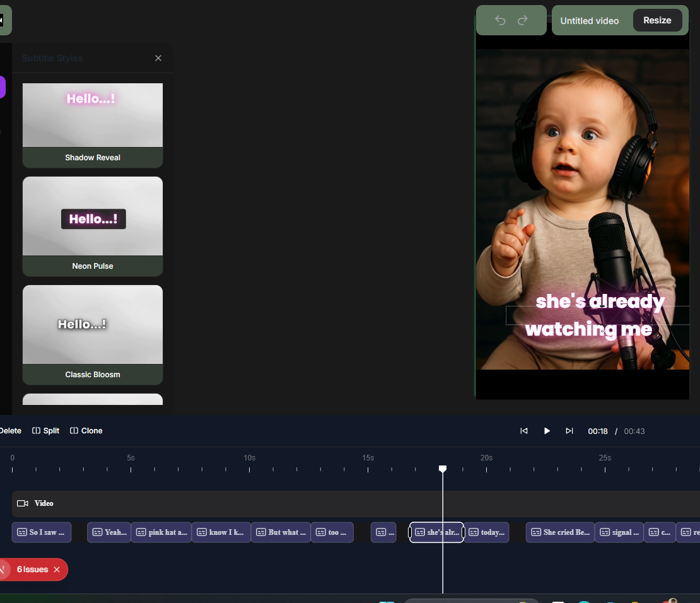Screen dimensions: 700x603
Task: Click the 5s mark on the timeline ruler
Action: pos(131,458)
